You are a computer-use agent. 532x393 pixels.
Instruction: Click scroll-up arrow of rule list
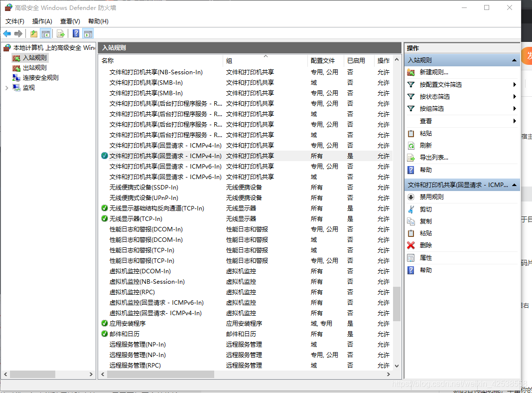pyautogui.click(x=397, y=60)
